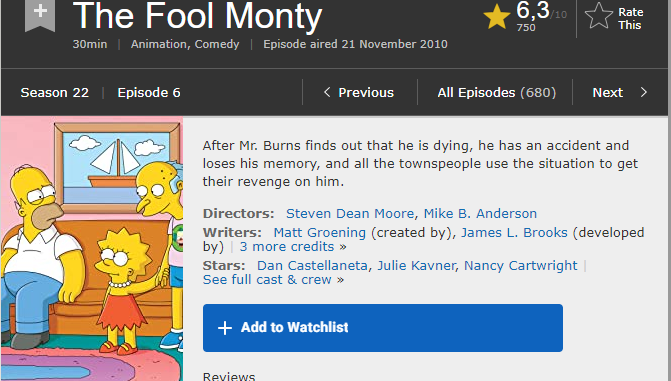Open Mike B. Anderson's page
Image resolution: width=671 pixels, height=381 pixels.
pyautogui.click(x=480, y=213)
